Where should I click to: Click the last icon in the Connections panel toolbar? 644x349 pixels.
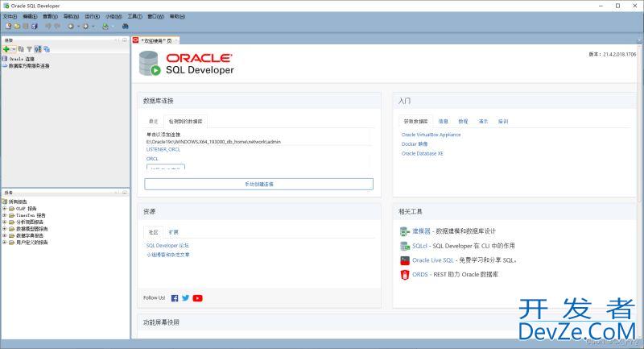click(x=47, y=49)
